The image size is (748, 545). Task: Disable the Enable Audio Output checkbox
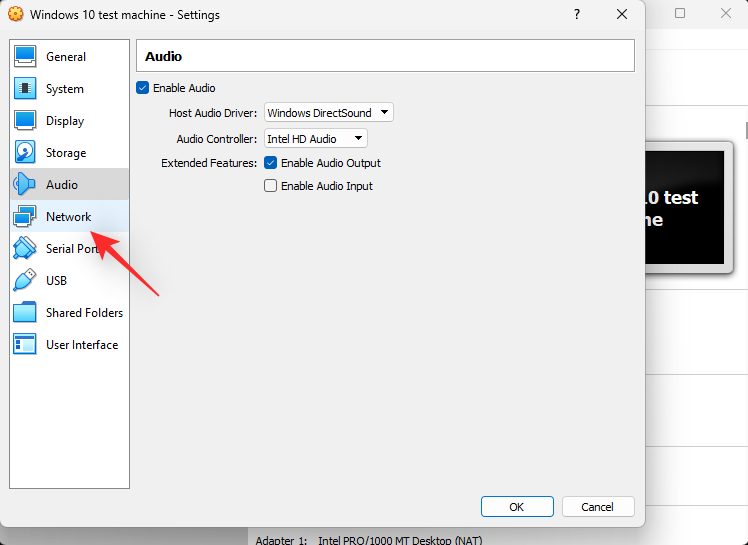(270, 163)
